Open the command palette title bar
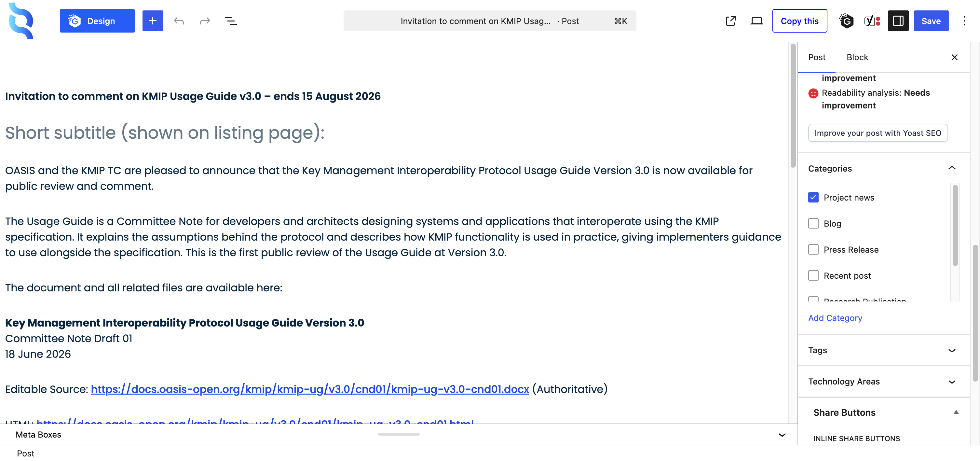This screenshot has height=461, width=980. click(x=490, y=21)
